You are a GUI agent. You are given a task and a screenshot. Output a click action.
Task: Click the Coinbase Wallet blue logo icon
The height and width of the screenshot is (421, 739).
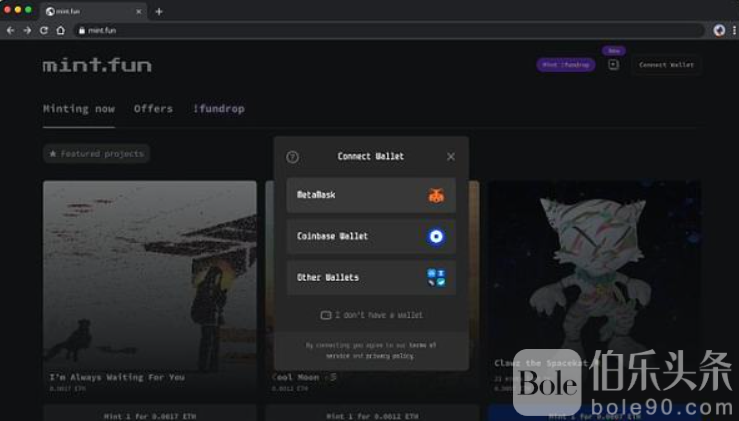point(436,236)
